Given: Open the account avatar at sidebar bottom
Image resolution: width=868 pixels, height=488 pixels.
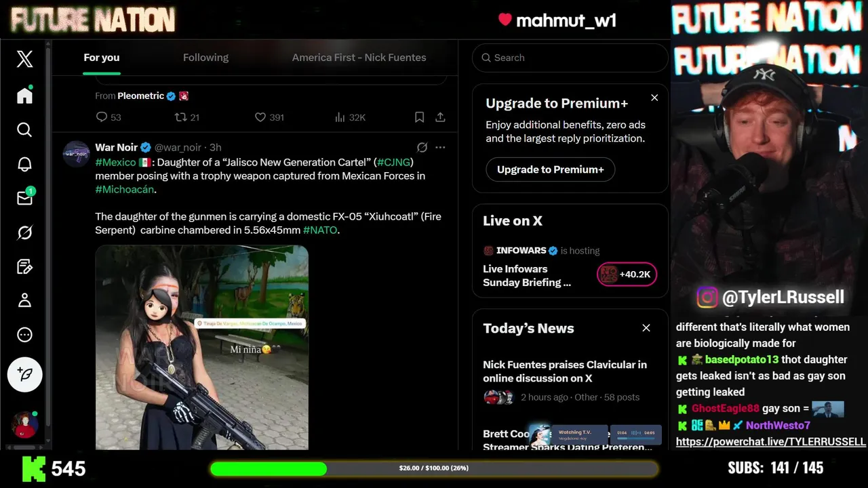Looking at the screenshot, I should tap(24, 425).
